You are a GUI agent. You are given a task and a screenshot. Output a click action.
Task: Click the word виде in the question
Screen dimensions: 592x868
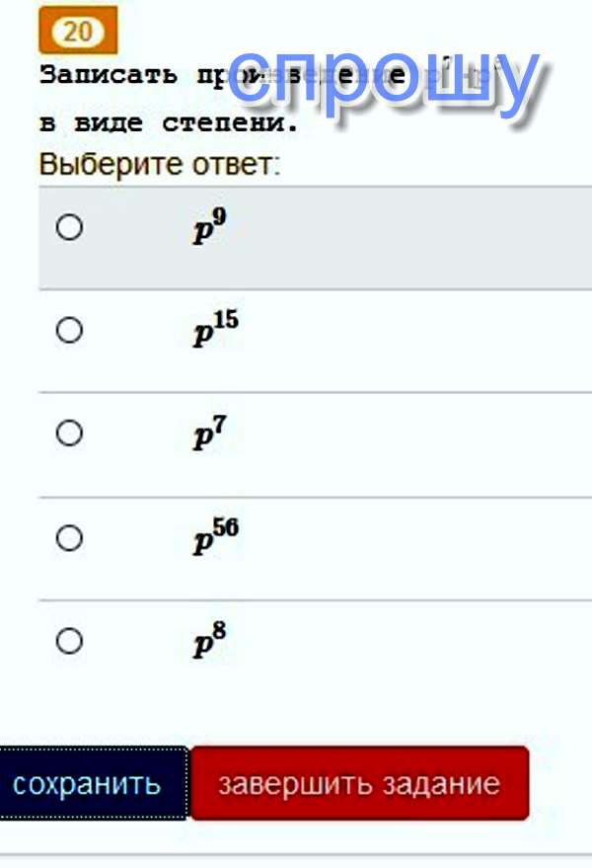(109, 125)
